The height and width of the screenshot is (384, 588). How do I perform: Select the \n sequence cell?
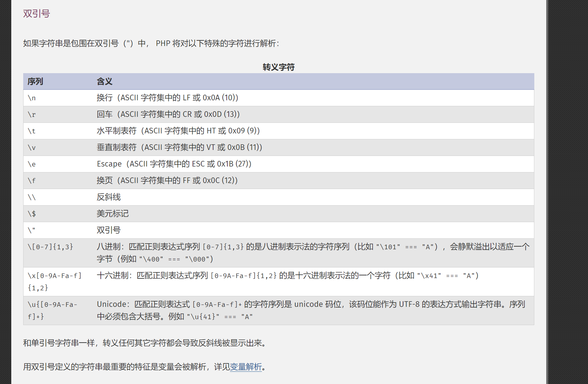(x=32, y=98)
